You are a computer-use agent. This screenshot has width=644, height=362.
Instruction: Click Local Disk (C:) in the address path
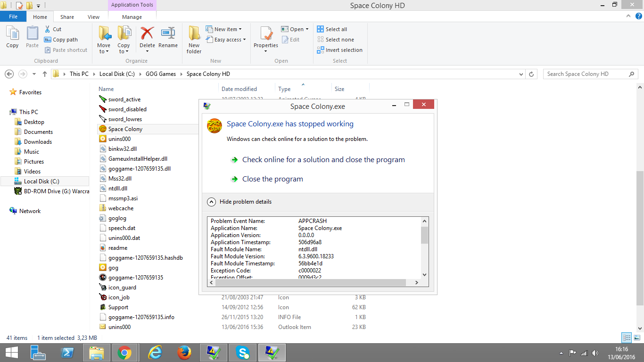point(117,74)
